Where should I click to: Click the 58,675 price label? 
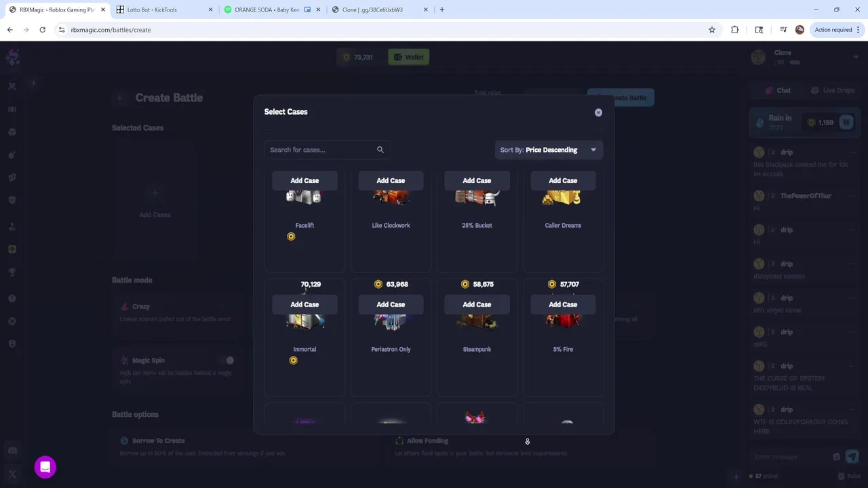point(484,284)
